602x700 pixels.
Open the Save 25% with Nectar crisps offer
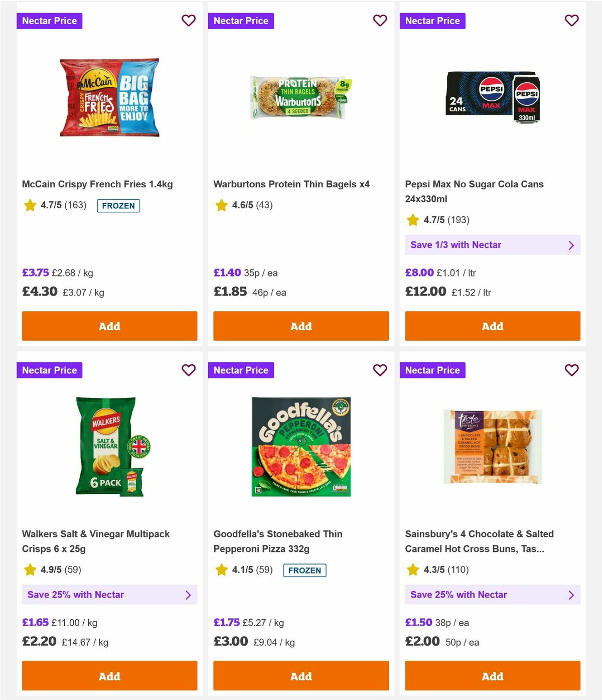(109, 595)
